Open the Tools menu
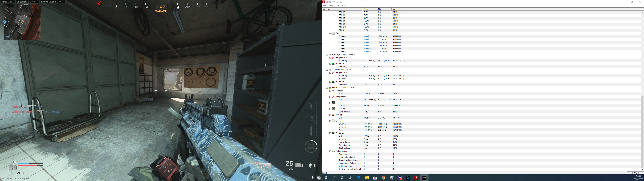This screenshot has height=181, width=644. pos(337,6)
